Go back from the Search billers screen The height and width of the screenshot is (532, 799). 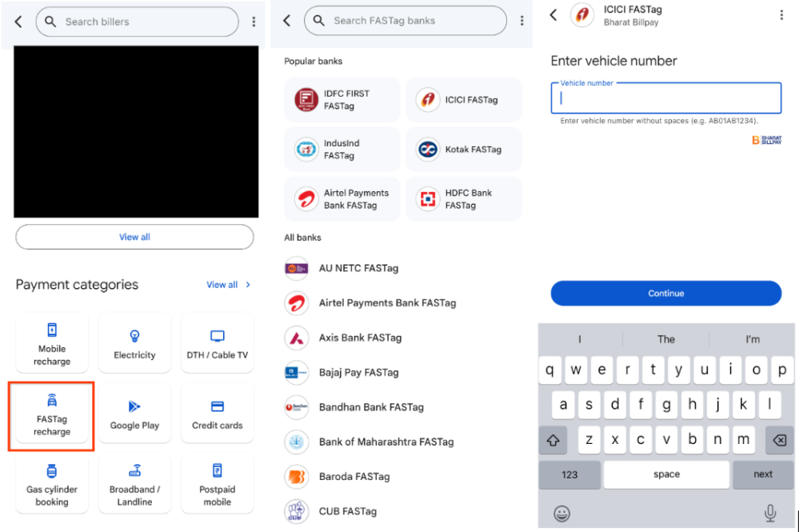18,22
